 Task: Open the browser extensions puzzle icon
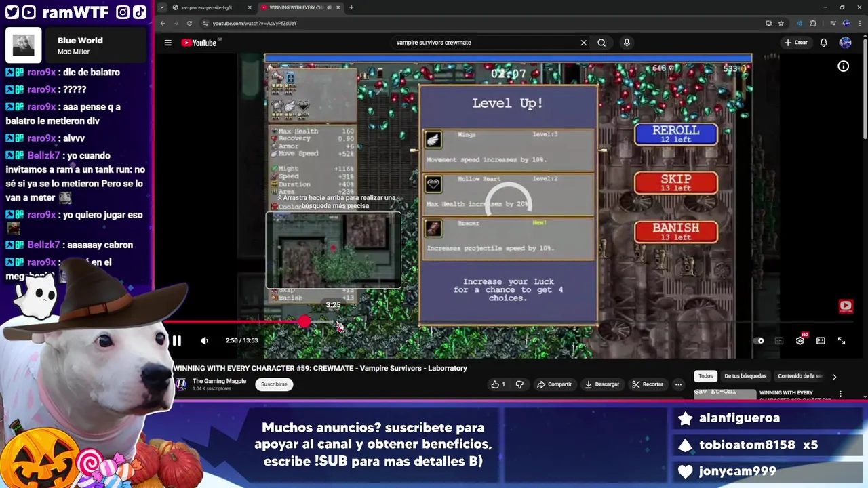pyautogui.click(x=813, y=23)
